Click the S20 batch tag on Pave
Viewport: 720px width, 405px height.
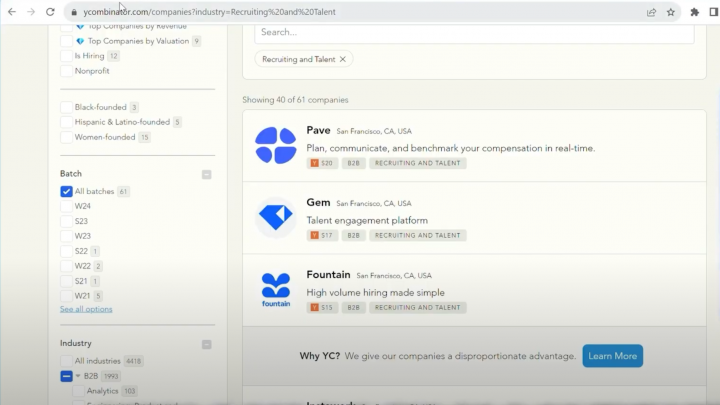(x=322, y=163)
